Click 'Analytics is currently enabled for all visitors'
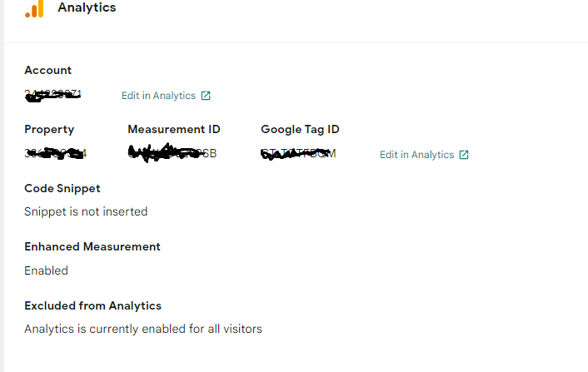The width and height of the screenshot is (588, 372). 143,329
